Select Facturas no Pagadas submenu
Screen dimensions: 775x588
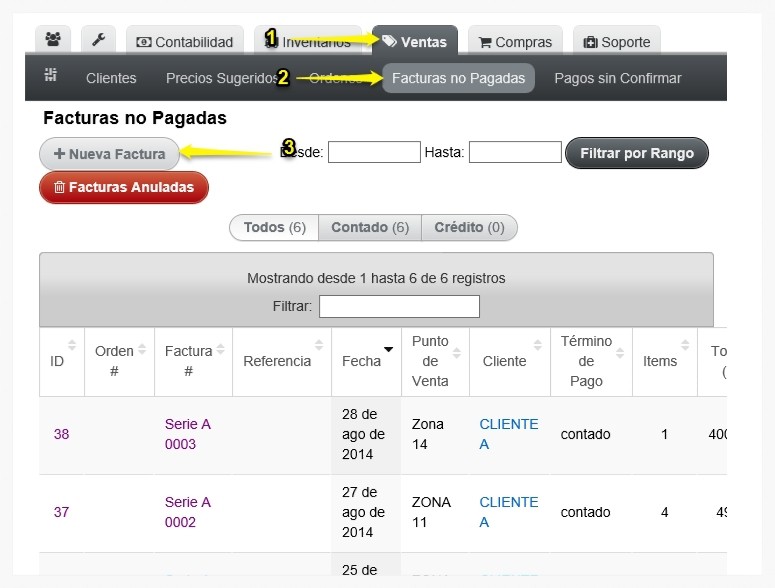coord(458,78)
